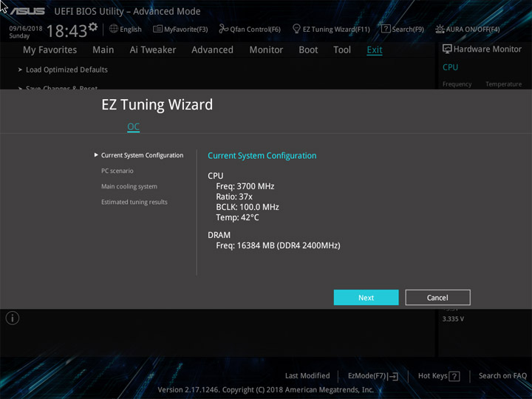Select Estimated tuning results step

pos(134,202)
